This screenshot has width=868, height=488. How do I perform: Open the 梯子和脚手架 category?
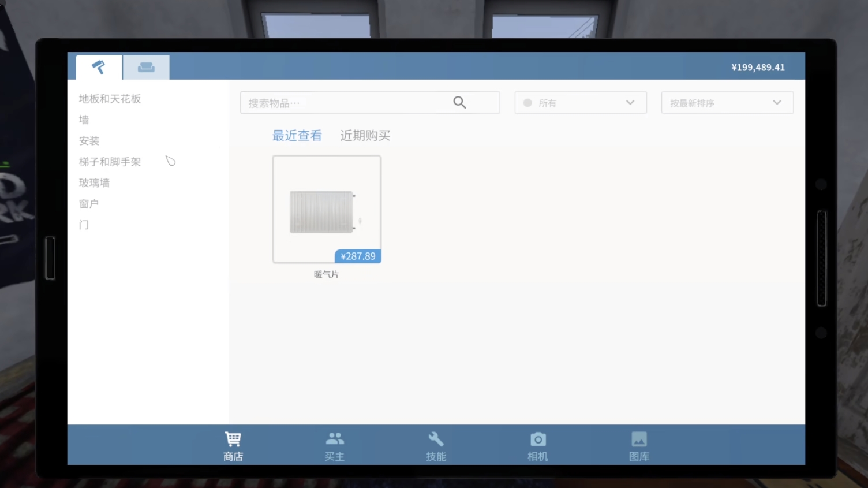pyautogui.click(x=110, y=162)
